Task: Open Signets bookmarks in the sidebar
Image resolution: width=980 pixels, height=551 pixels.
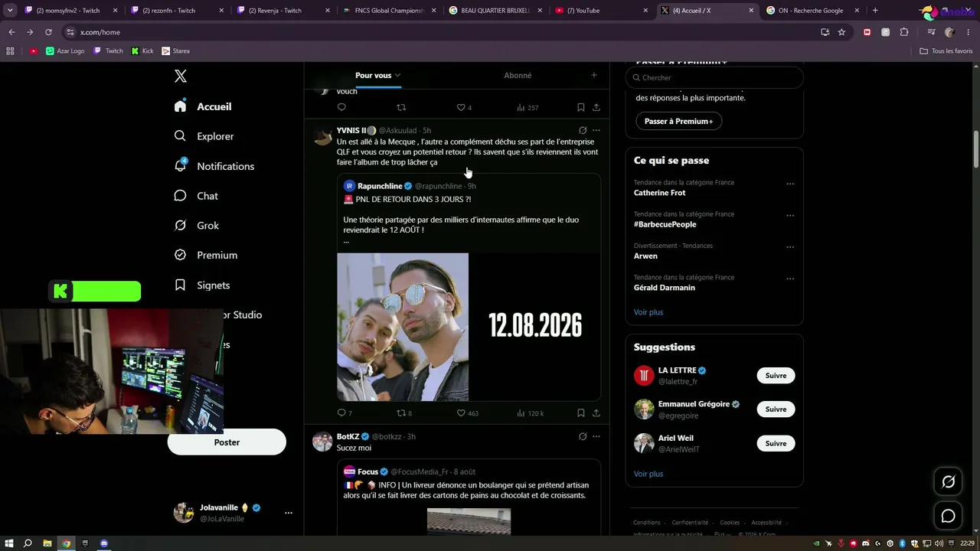Action: tap(202, 285)
